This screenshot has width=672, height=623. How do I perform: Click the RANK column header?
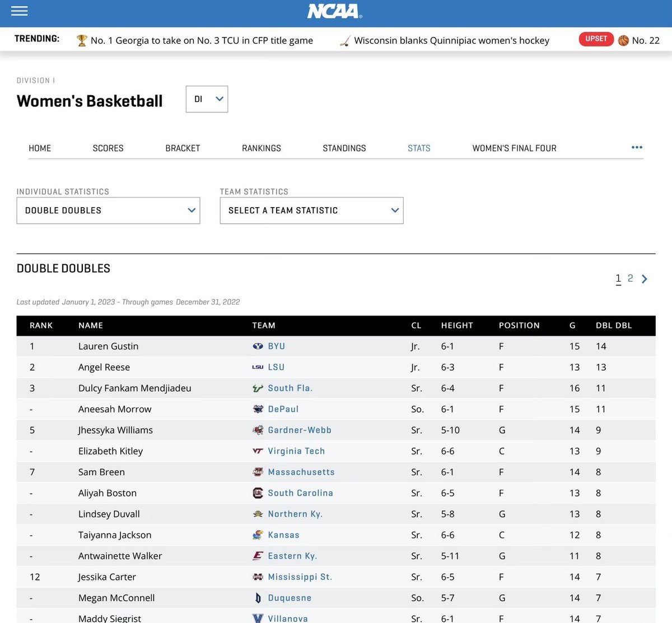(41, 326)
